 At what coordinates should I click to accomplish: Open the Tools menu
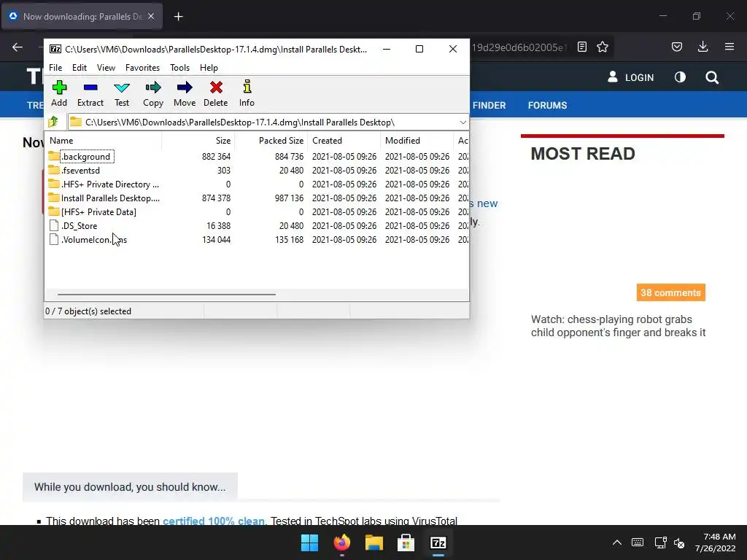pos(179,68)
